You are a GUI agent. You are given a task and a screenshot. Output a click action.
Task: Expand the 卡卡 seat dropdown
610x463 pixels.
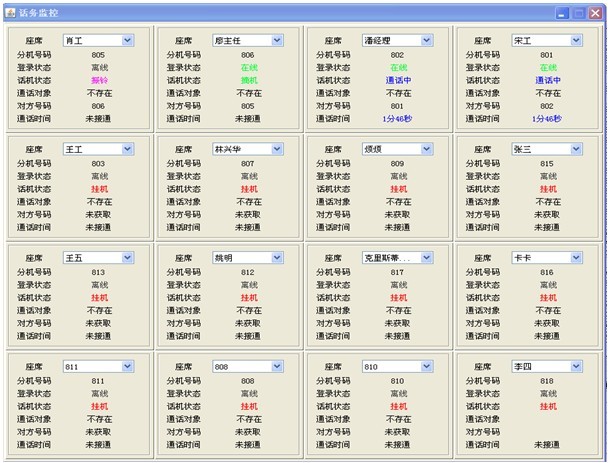pos(577,257)
